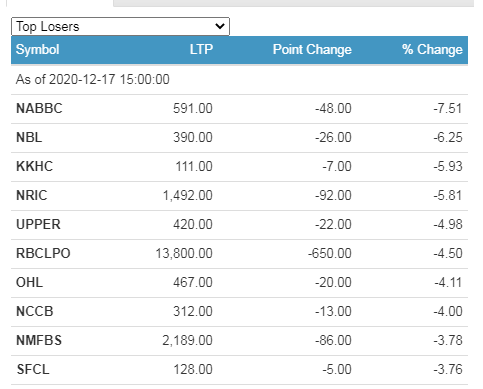Click the OHL symbol
This screenshot has height=389, width=483.
point(29,282)
